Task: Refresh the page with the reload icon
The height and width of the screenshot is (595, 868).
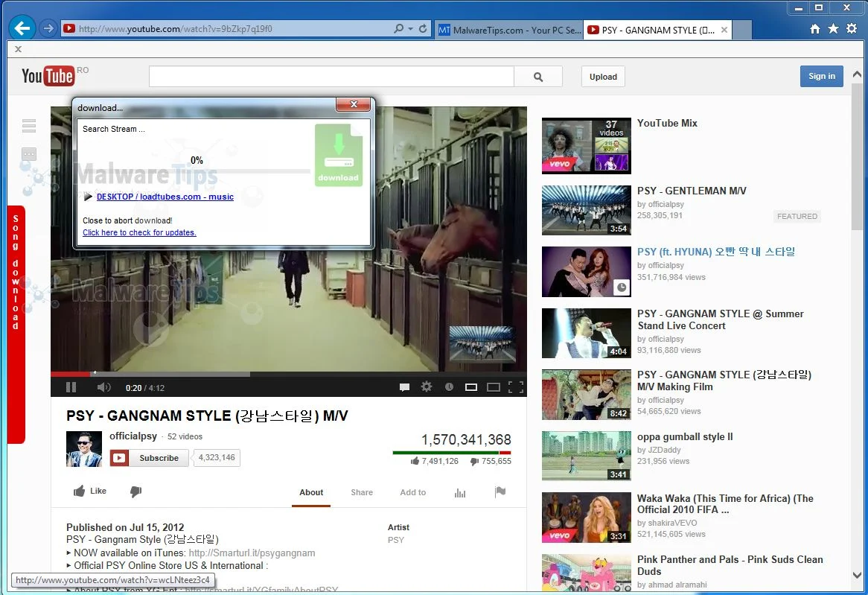Action: 423,28
